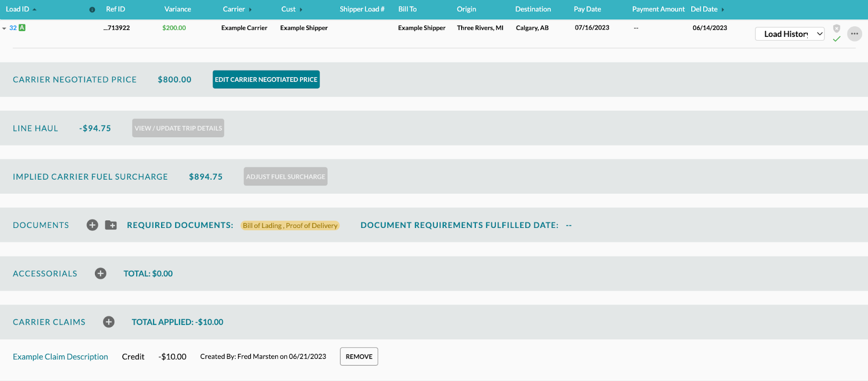Click the Bill To column header

407,9
